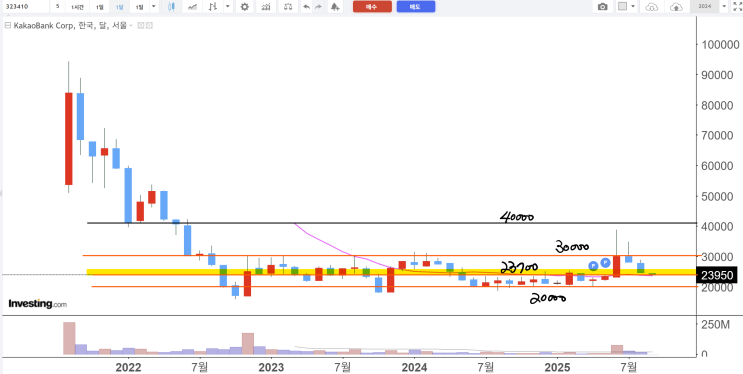Undo the last chart action
The image size is (743, 374).
click(307, 7)
